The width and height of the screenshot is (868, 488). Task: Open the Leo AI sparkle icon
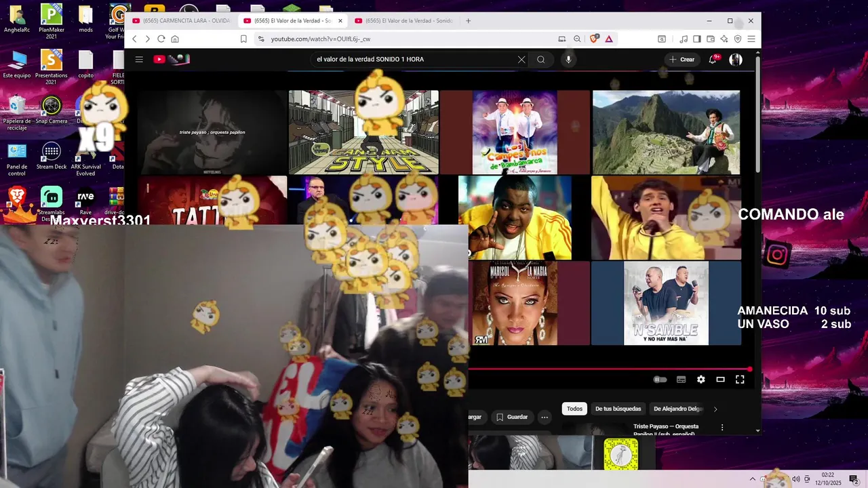[724, 39]
